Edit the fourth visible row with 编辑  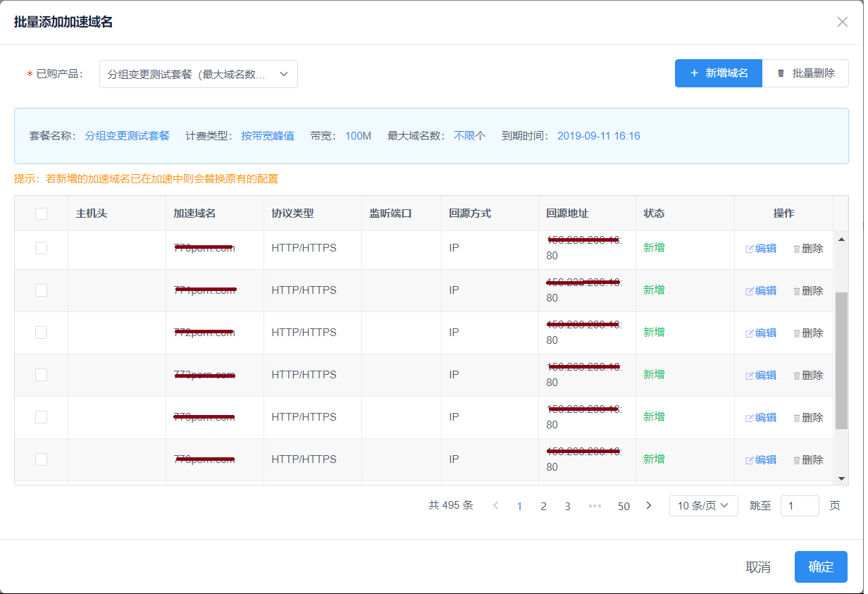761,376
